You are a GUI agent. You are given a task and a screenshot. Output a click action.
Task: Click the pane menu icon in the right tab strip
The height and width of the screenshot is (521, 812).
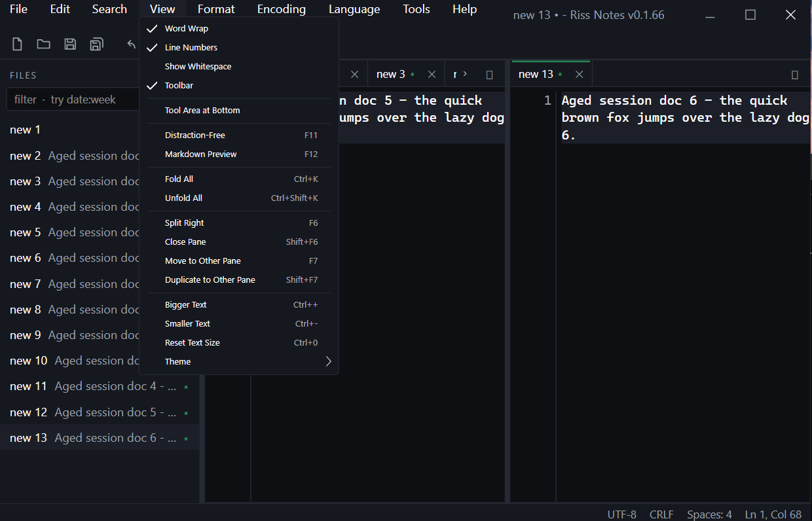795,75
